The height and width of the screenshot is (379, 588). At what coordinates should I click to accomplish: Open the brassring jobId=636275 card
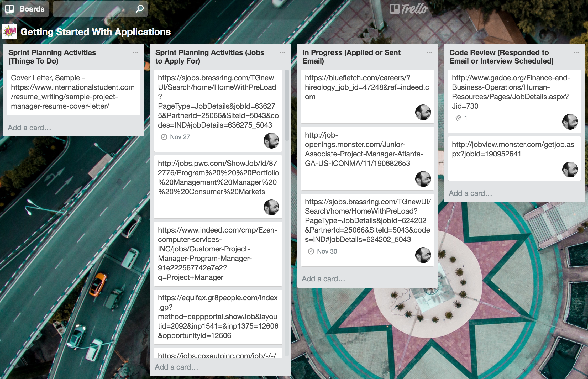pos(218,110)
